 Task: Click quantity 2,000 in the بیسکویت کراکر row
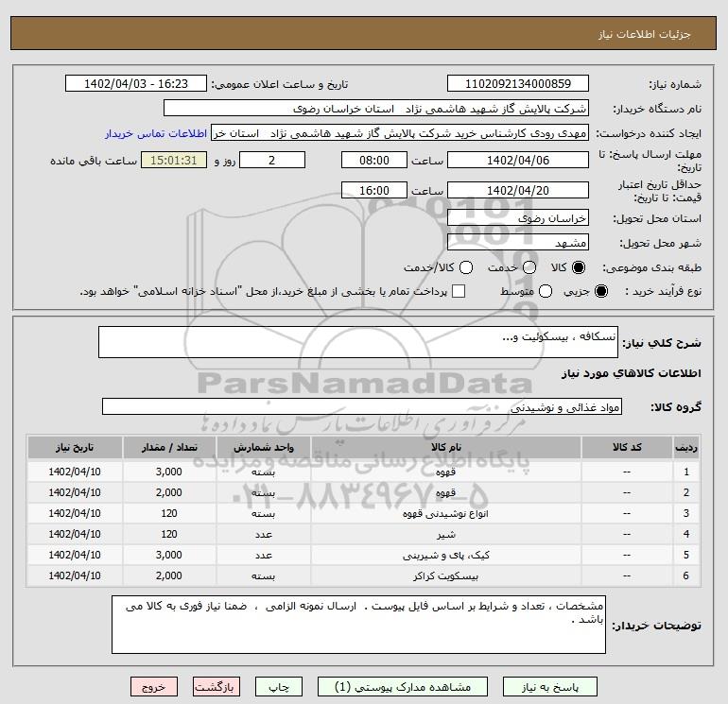pyautogui.click(x=169, y=575)
